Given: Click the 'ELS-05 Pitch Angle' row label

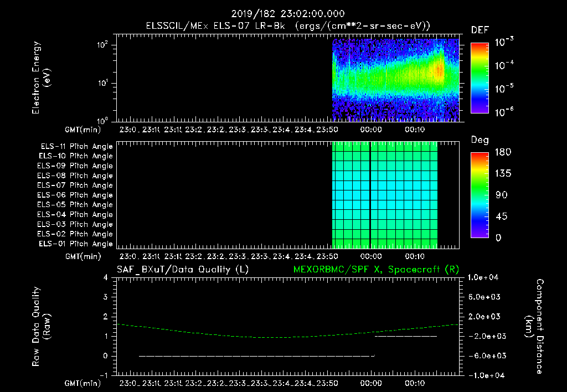Looking at the screenshot, I should 75,205.
